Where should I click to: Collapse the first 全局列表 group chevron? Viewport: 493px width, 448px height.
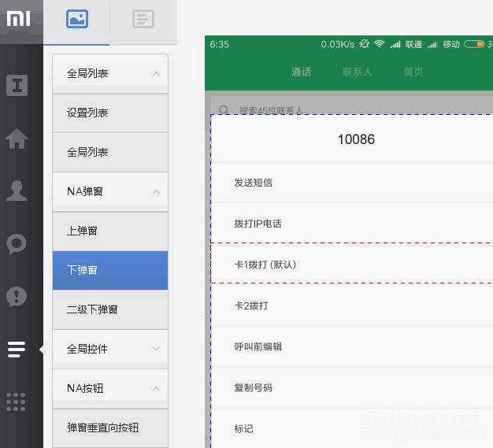coord(156,73)
